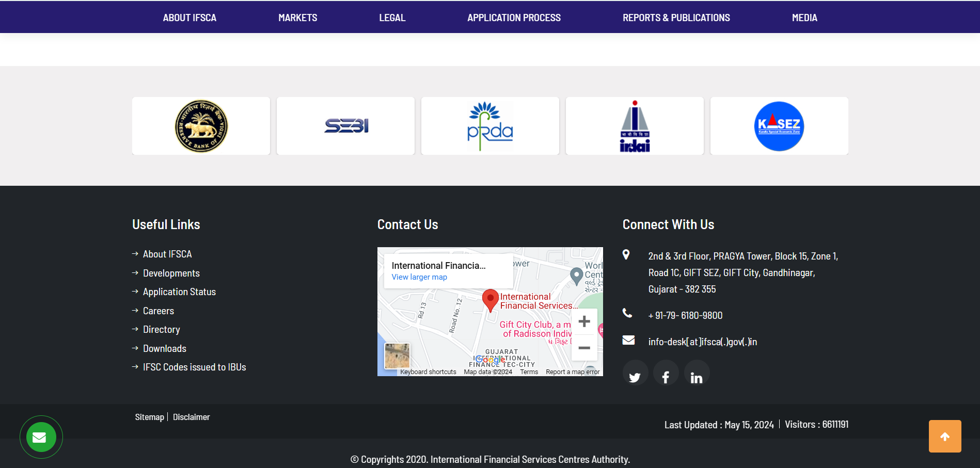Viewport: 980px width, 468px height.
Task: Open the APPLICATION PROCESS menu
Action: [514, 18]
